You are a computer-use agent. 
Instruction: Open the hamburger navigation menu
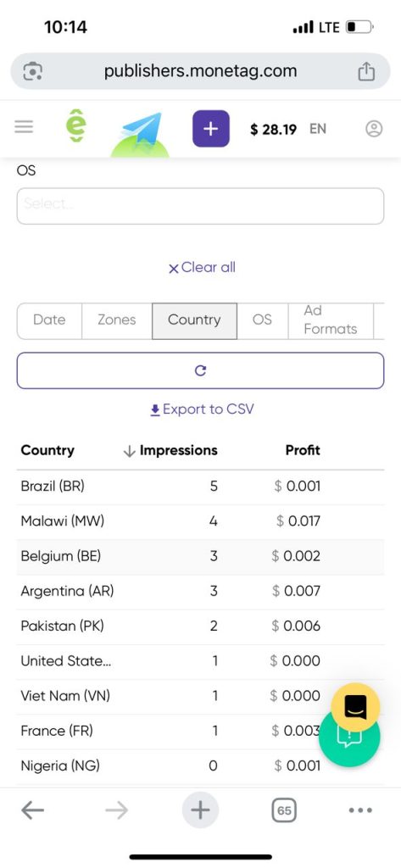pyautogui.click(x=24, y=127)
